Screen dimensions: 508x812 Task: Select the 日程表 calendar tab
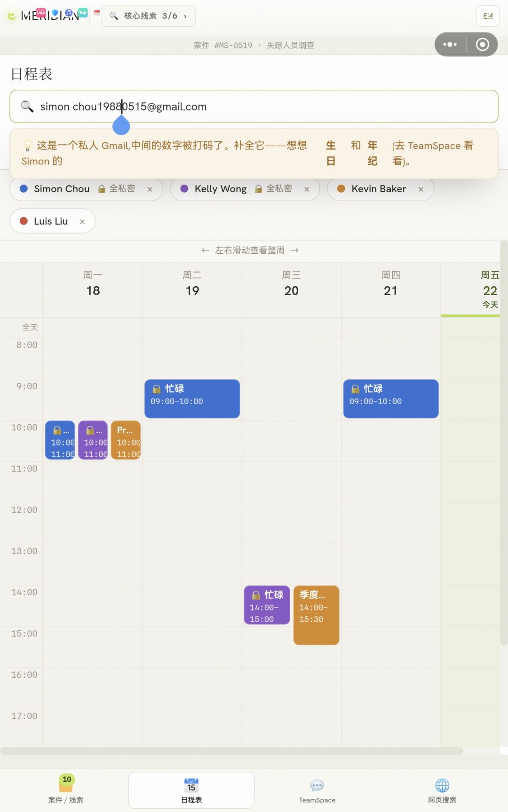click(191, 790)
